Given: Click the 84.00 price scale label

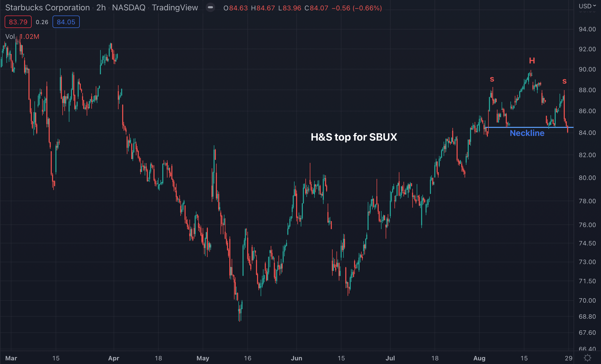Looking at the screenshot, I should [587, 133].
